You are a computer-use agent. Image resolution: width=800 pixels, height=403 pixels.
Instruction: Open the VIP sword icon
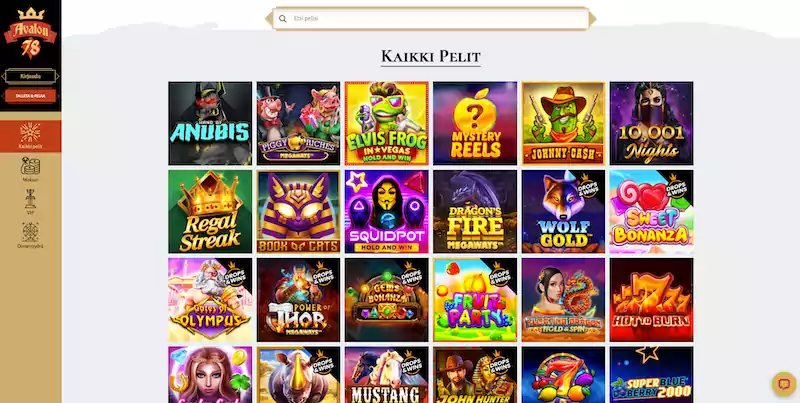coord(30,199)
